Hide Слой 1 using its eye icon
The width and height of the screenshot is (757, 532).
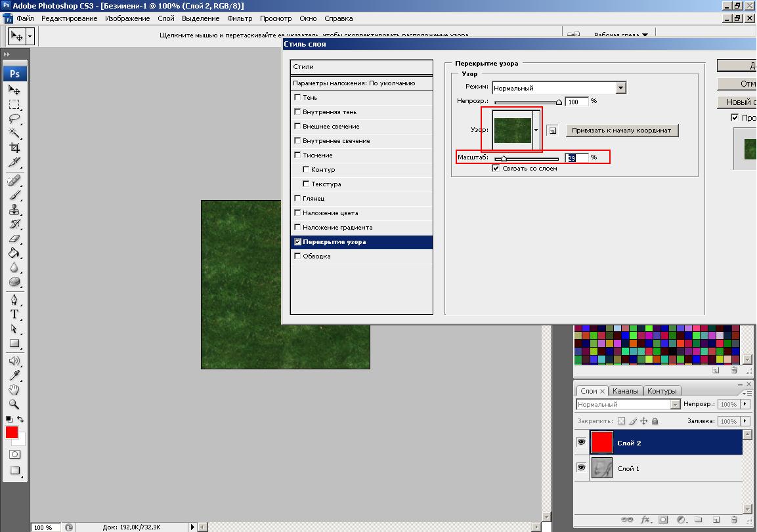(x=581, y=468)
